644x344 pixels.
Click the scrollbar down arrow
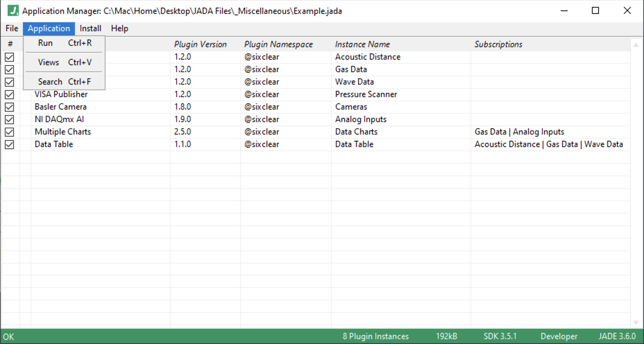[x=636, y=322]
